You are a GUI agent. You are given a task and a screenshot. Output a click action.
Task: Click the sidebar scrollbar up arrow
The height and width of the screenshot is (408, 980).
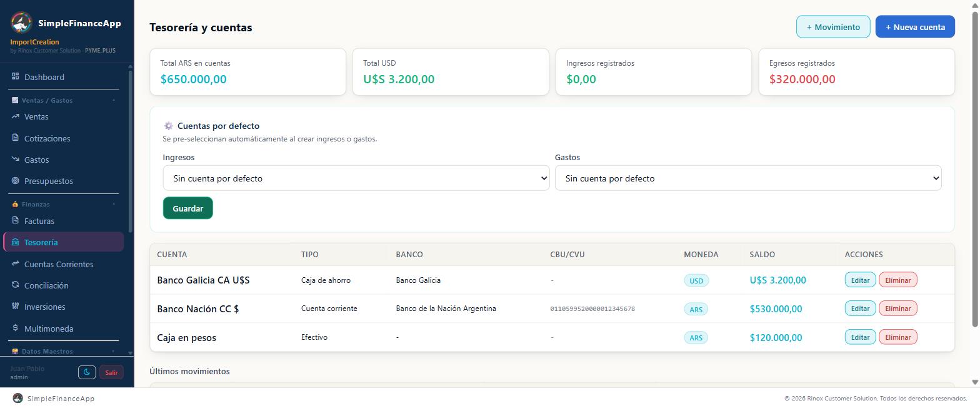(x=130, y=66)
